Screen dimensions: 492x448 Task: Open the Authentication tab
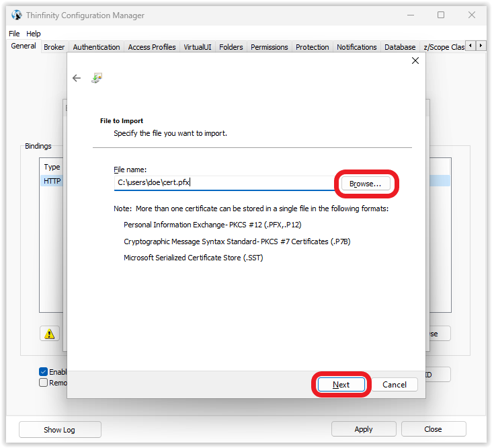(96, 47)
